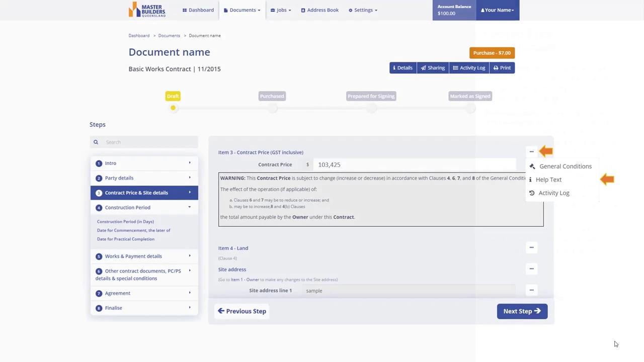Go to the Next Step
Image resolution: width=644 pixels, height=362 pixels.
(x=522, y=311)
